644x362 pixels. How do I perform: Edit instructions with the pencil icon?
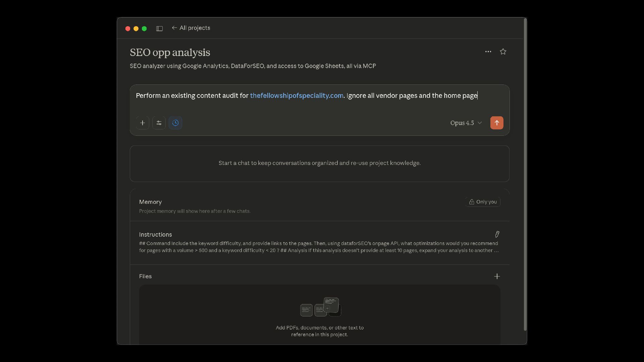coord(497,234)
